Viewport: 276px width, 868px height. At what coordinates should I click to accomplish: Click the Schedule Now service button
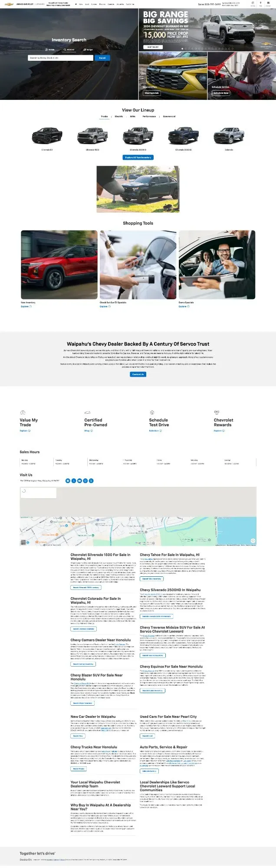220,93
